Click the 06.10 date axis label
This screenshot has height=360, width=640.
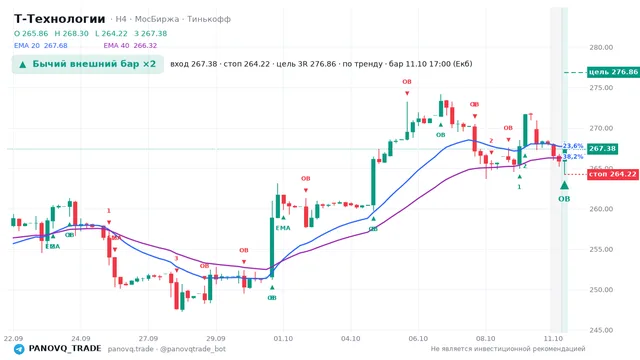click(x=418, y=339)
